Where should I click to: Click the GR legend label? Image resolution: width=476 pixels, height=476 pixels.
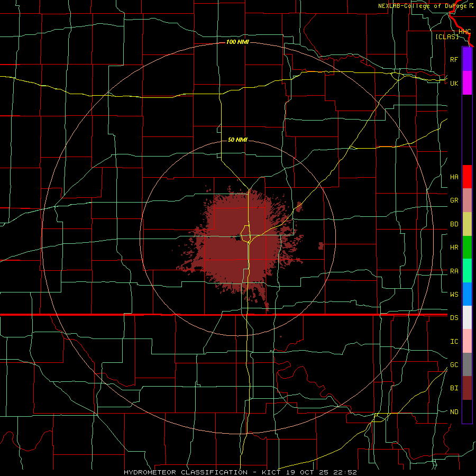454,200
